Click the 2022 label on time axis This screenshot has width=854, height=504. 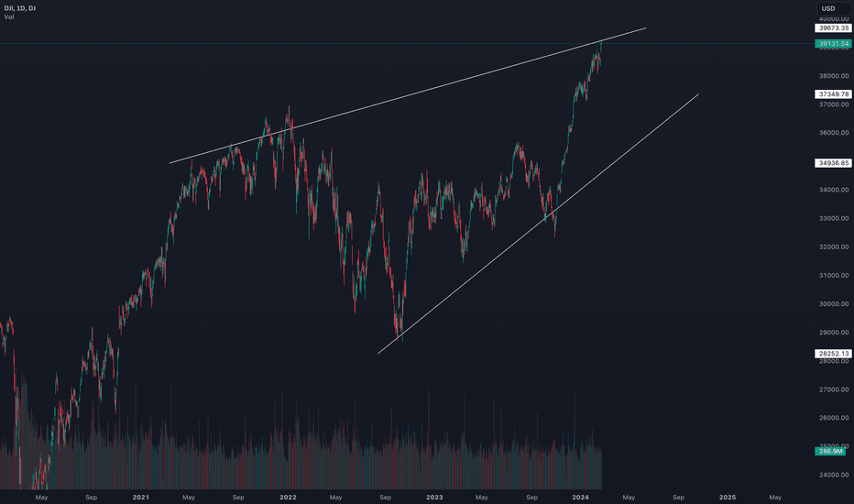288,497
